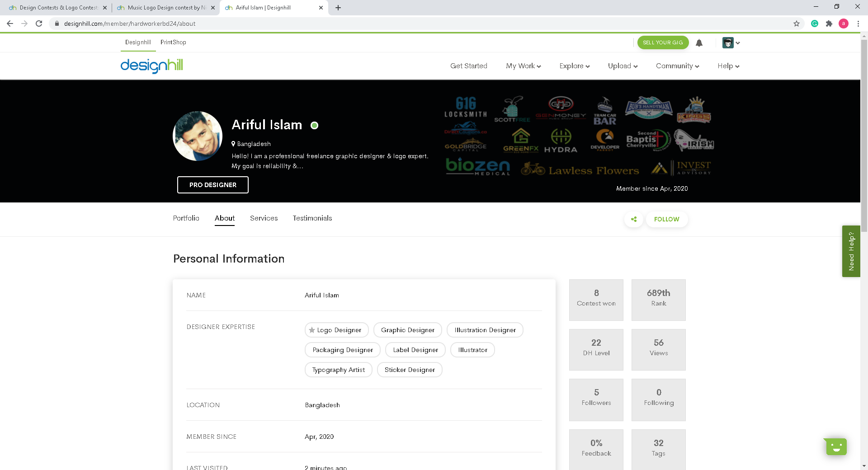Click Ariful Islam's profile photo
Viewport: 868px width, 470px height.
tap(198, 136)
